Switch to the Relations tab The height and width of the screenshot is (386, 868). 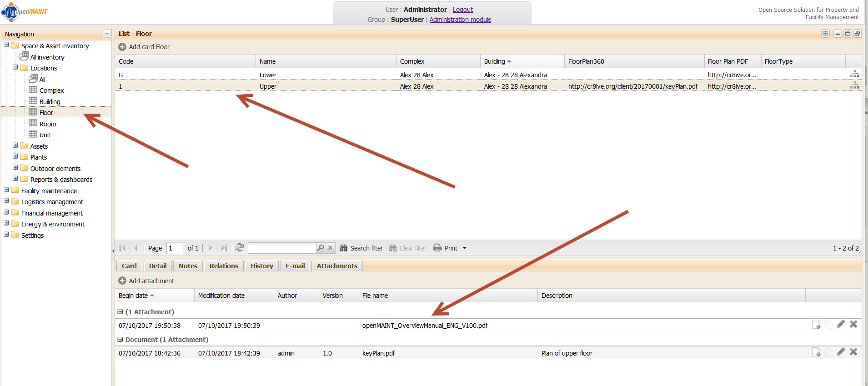[224, 266]
